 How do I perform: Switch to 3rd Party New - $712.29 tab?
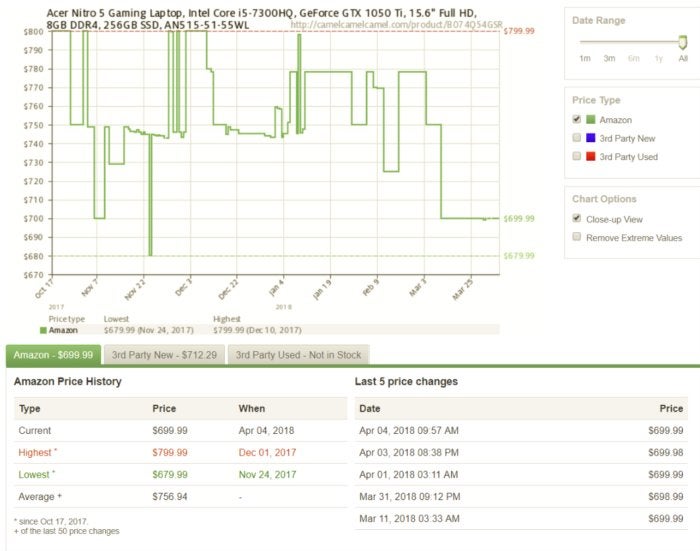pyautogui.click(x=164, y=355)
